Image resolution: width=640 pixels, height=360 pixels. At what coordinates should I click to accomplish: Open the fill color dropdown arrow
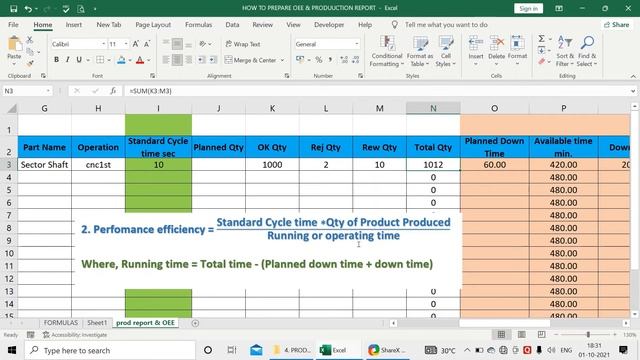click(130, 60)
